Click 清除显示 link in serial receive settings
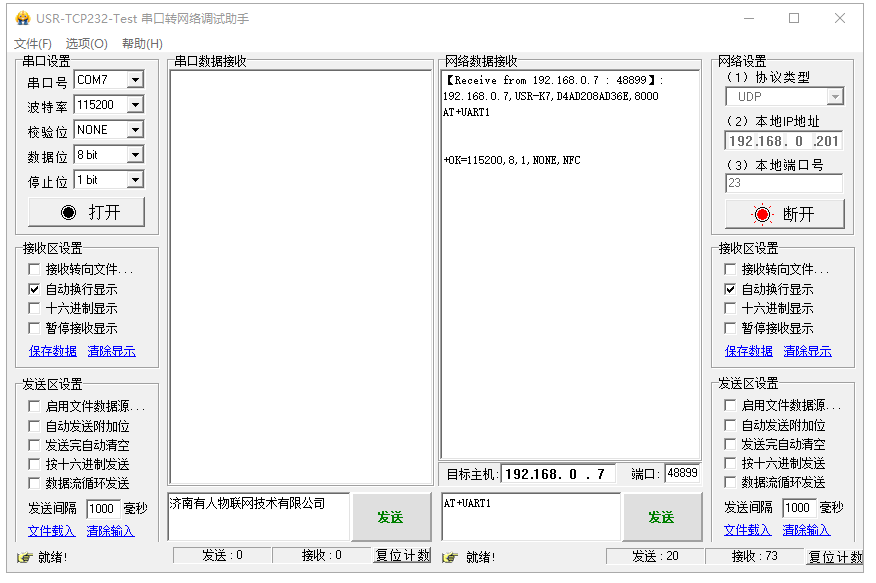 click(x=111, y=351)
